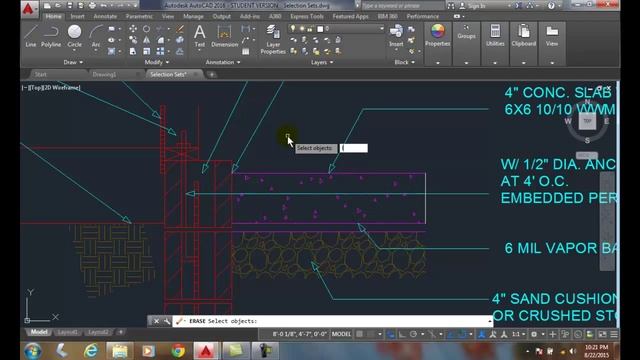Click the command line customize wrench icon
Image resolution: width=640 pixels, height=360 pixels.
pyautogui.click(x=167, y=321)
